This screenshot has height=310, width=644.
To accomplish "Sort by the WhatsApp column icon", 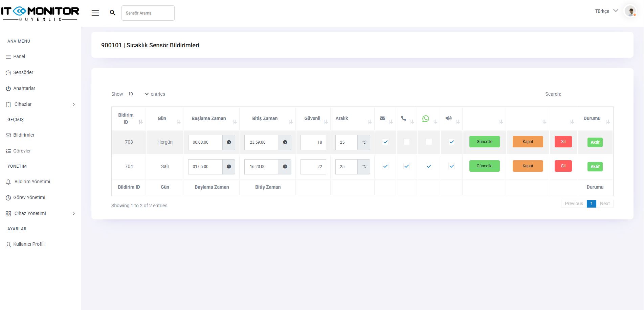I will 426,119.
